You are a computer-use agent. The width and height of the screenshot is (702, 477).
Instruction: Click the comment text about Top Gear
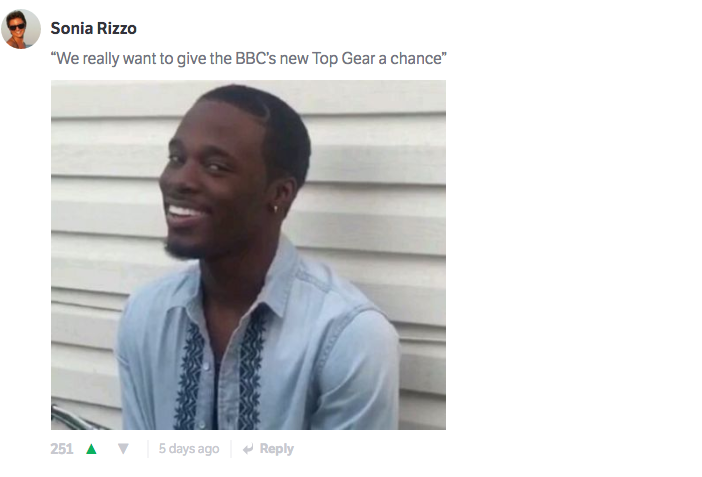(x=248, y=59)
